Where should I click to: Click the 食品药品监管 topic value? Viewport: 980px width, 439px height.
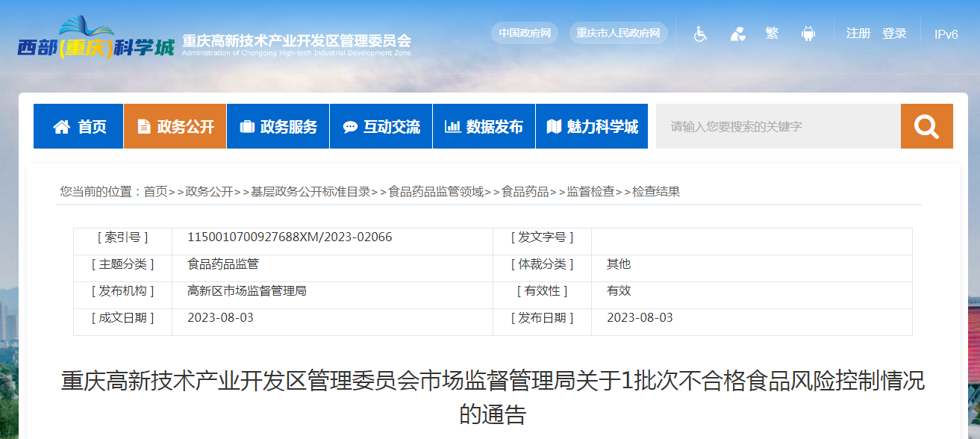tap(223, 264)
